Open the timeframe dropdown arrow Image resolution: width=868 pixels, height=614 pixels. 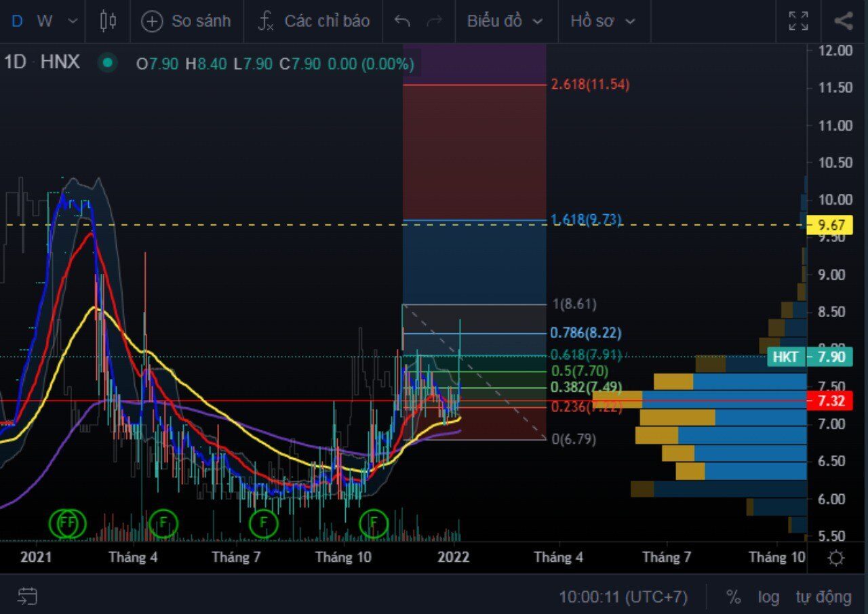tap(73, 21)
